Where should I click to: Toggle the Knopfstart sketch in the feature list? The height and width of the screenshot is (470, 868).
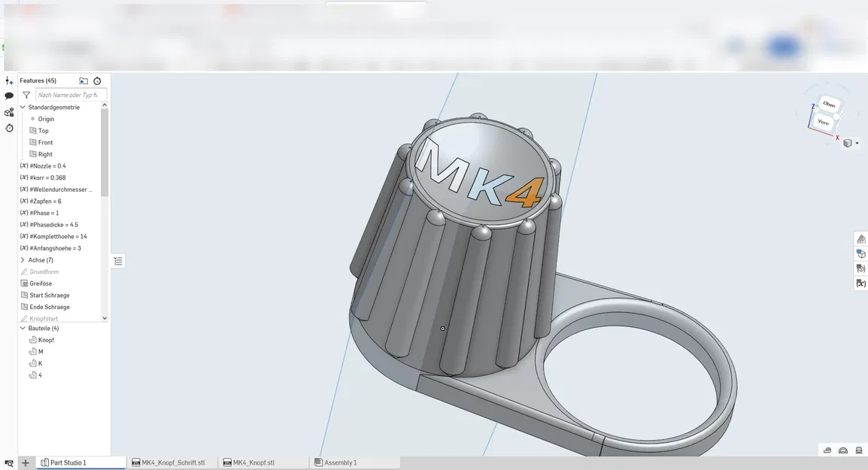[x=44, y=318]
